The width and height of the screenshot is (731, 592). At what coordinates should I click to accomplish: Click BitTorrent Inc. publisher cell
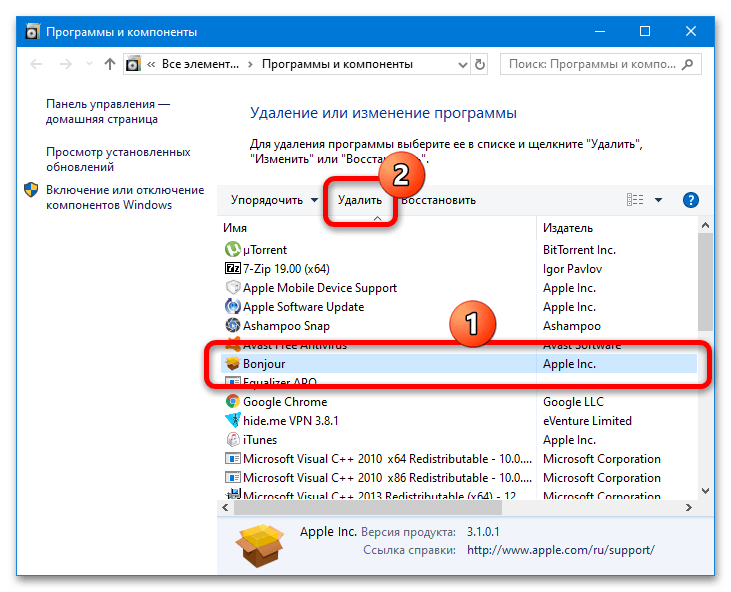[x=579, y=249]
